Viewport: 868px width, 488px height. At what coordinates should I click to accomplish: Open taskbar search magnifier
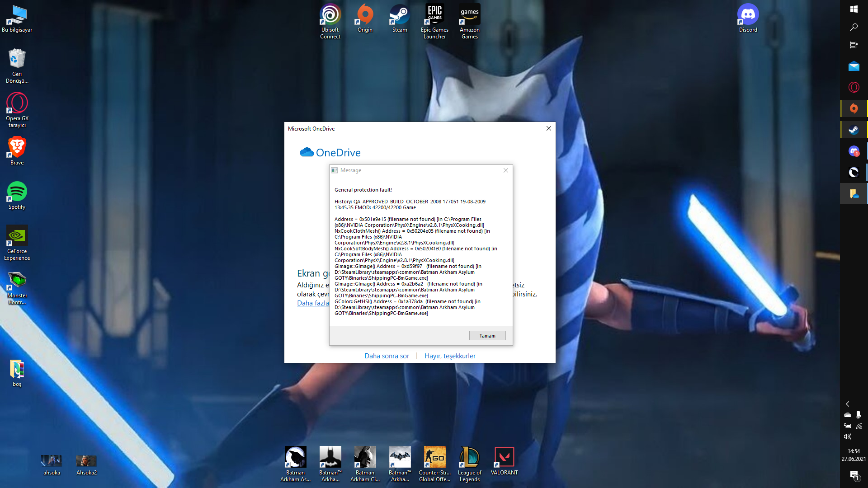[x=854, y=27]
